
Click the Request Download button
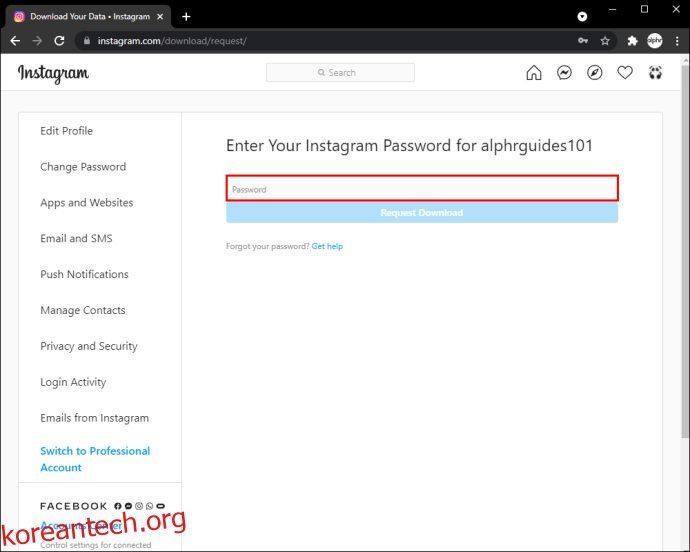(422, 213)
